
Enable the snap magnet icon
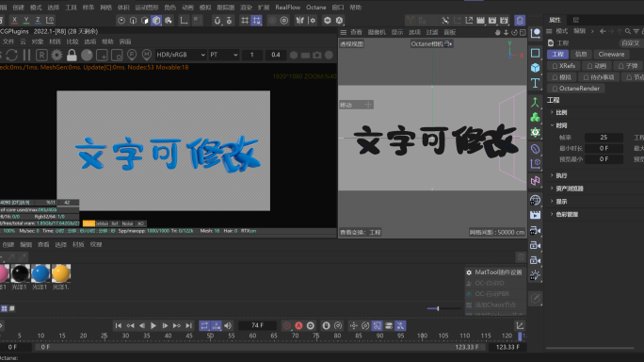pyautogui.click(x=217, y=20)
